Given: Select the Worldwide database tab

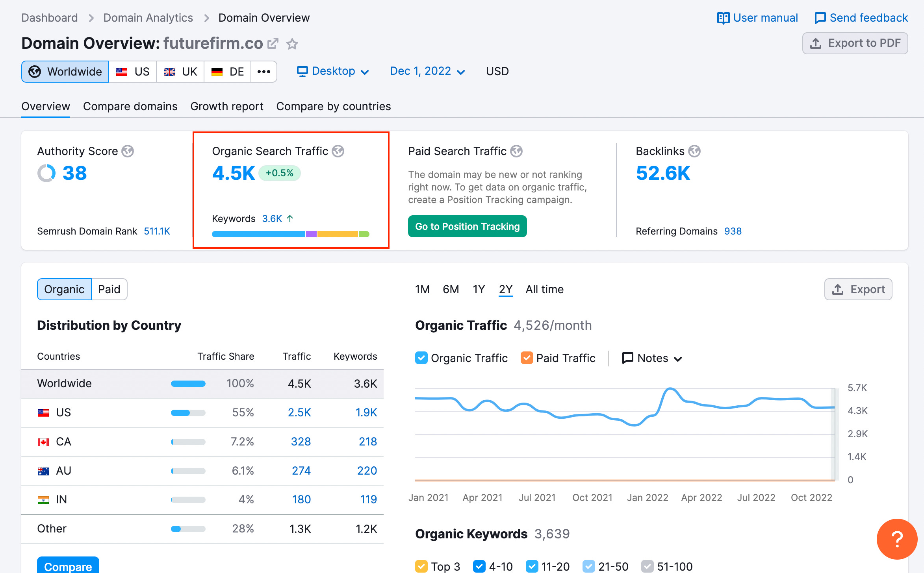Looking at the screenshot, I should pos(65,72).
